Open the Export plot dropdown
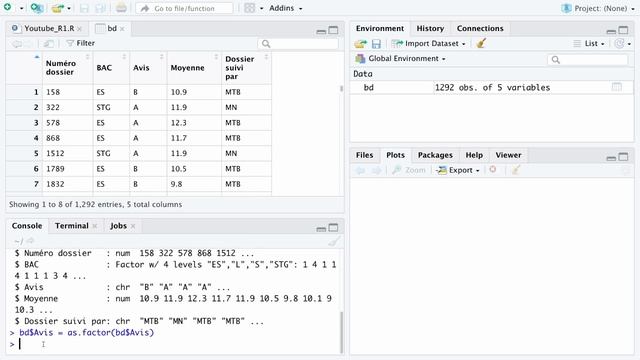The height and width of the screenshot is (360, 640). [458, 170]
